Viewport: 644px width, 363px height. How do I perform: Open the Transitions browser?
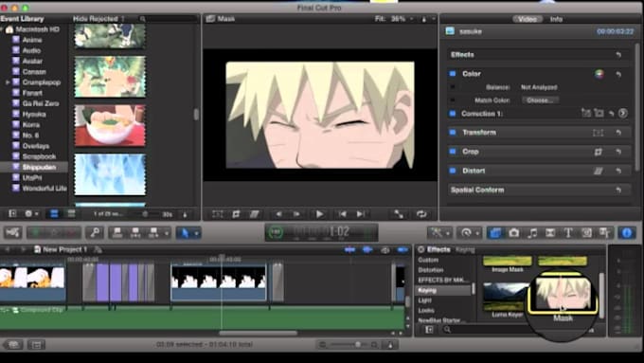tap(550, 233)
